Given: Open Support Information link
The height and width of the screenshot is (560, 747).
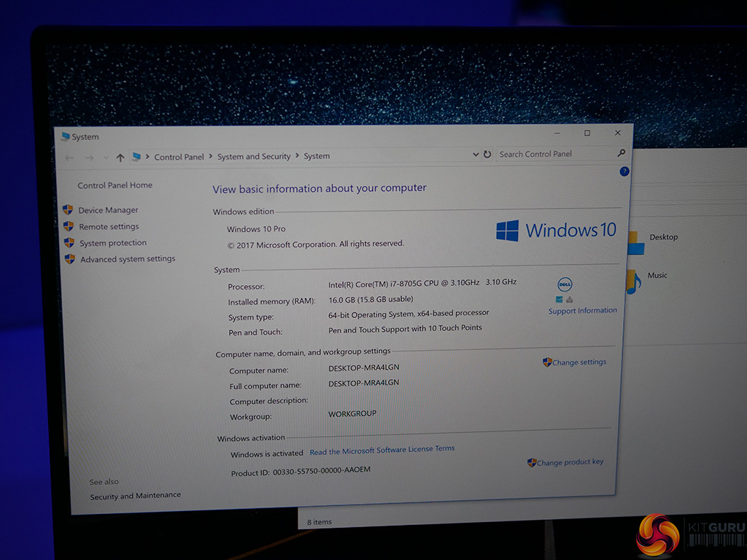Looking at the screenshot, I should point(582,311).
